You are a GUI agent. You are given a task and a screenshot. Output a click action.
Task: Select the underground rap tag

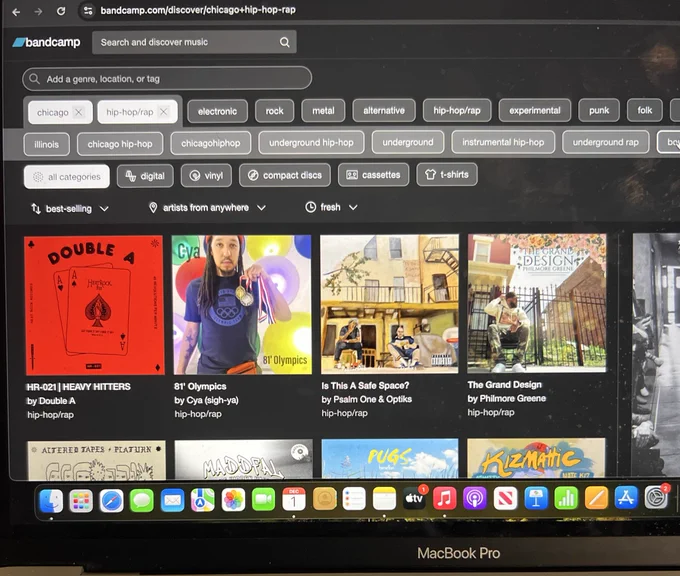pyautogui.click(x=606, y=142)
